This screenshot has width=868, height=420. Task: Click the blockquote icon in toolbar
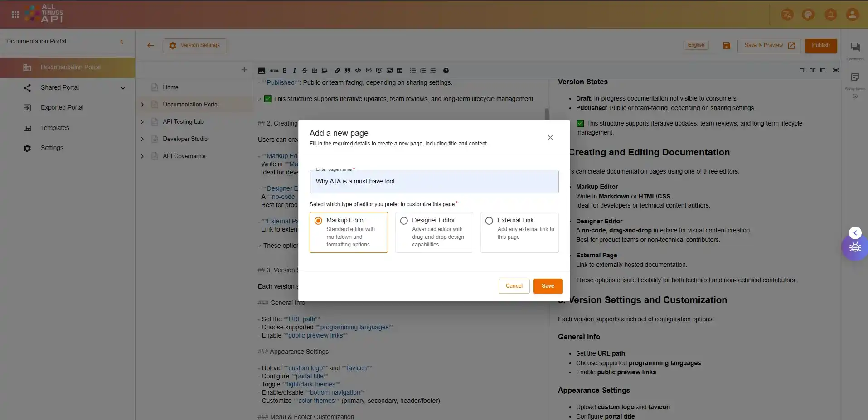pyautogui.click(x=348, y=71)
